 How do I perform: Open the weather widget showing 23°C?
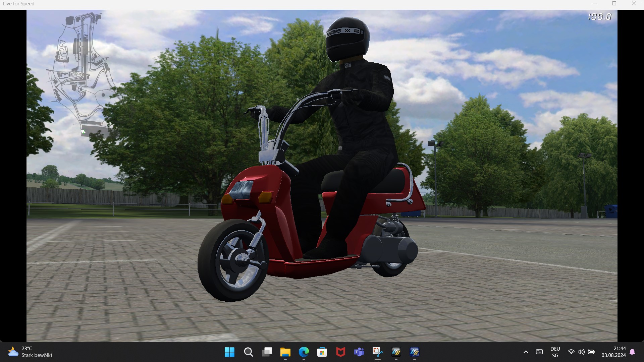pyautogui.click(x=30, y=352)
